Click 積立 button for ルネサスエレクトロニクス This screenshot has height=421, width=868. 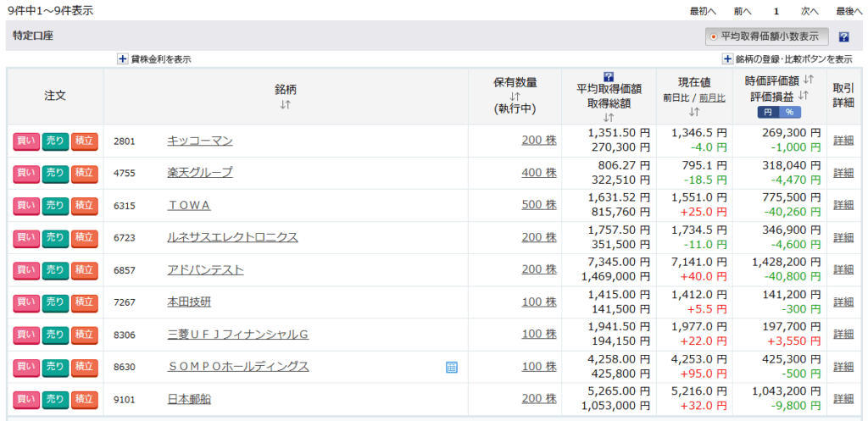coord(84,238)
